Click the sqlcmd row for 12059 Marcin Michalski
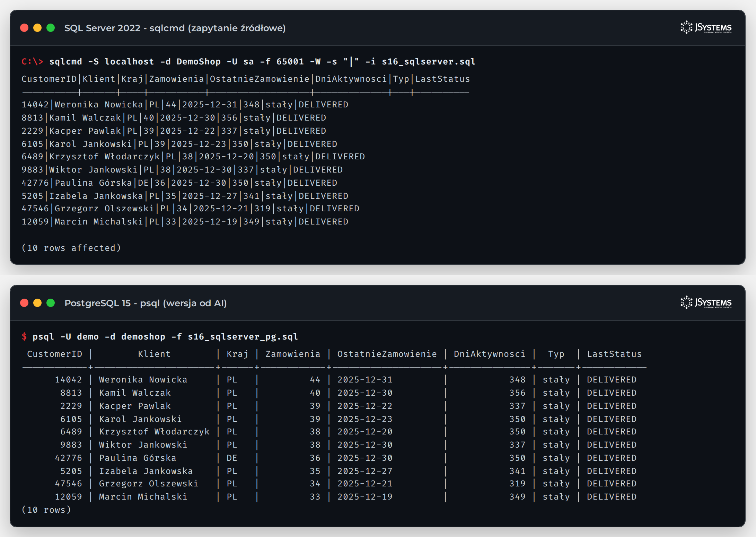 coord(185,222)
